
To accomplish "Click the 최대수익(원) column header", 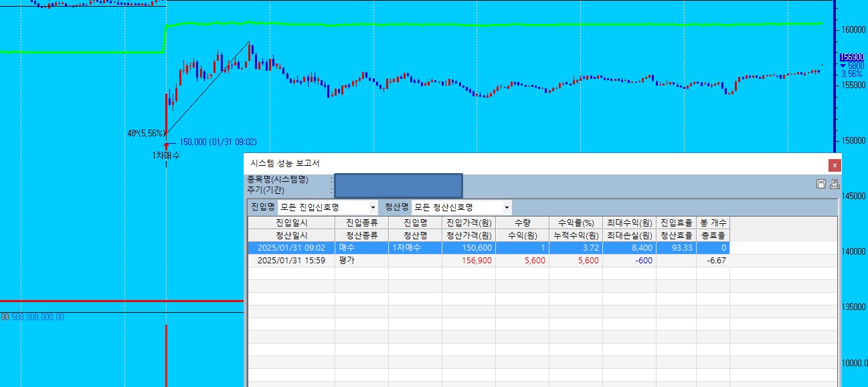I will click(629, 223).
